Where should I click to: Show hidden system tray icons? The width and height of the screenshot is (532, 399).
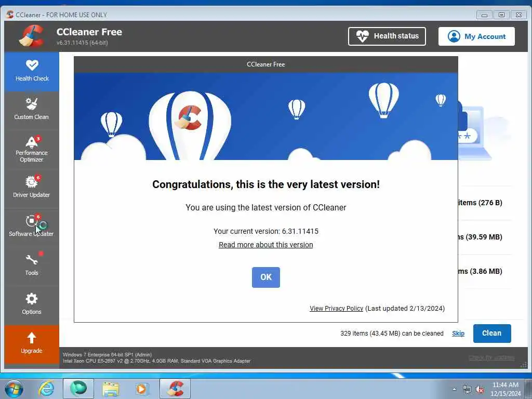coord(454,389)
